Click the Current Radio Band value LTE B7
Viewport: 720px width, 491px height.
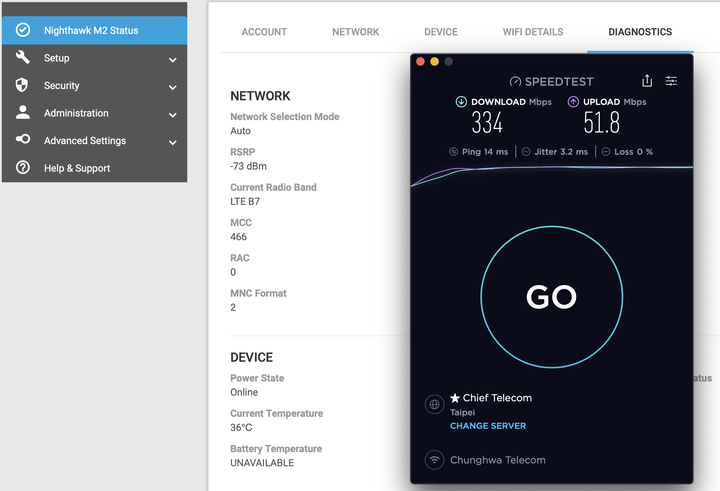tap(245, 201)
